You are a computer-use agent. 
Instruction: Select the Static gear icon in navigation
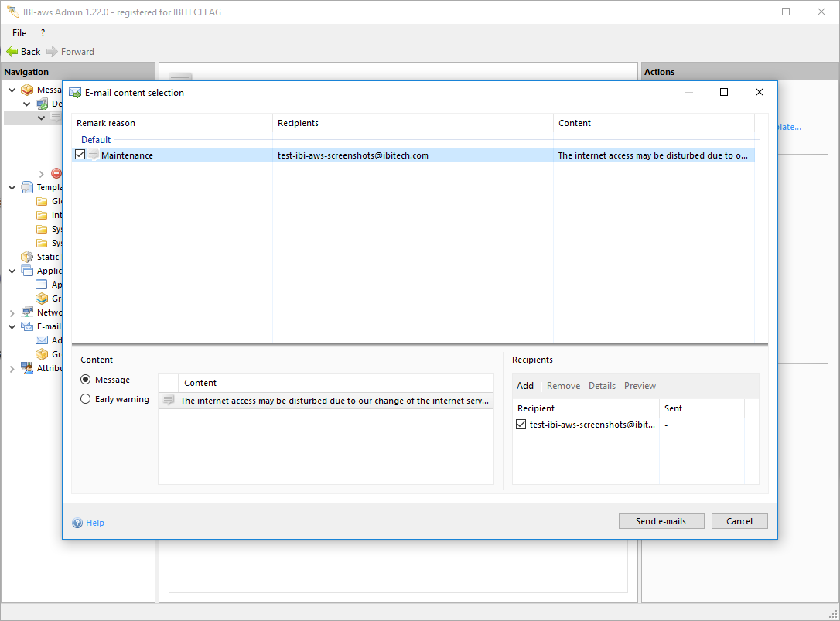(28, 257)
